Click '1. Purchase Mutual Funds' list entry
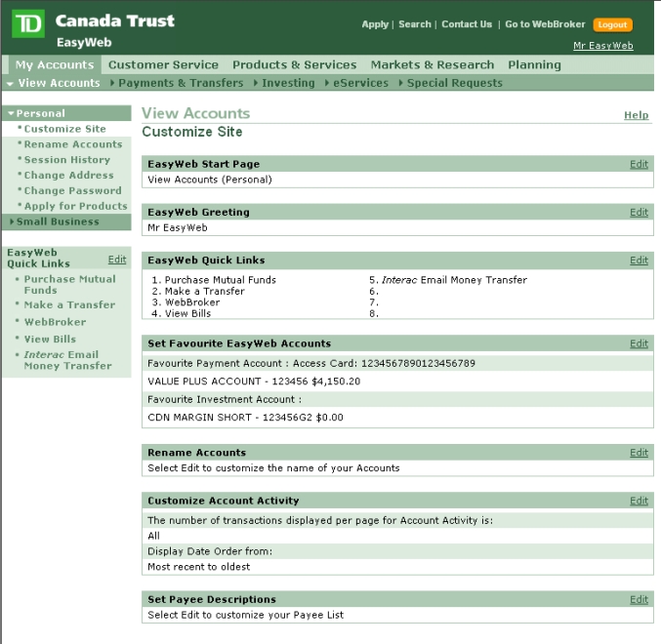This screenshot has width=661, height=644. (214, 280)
